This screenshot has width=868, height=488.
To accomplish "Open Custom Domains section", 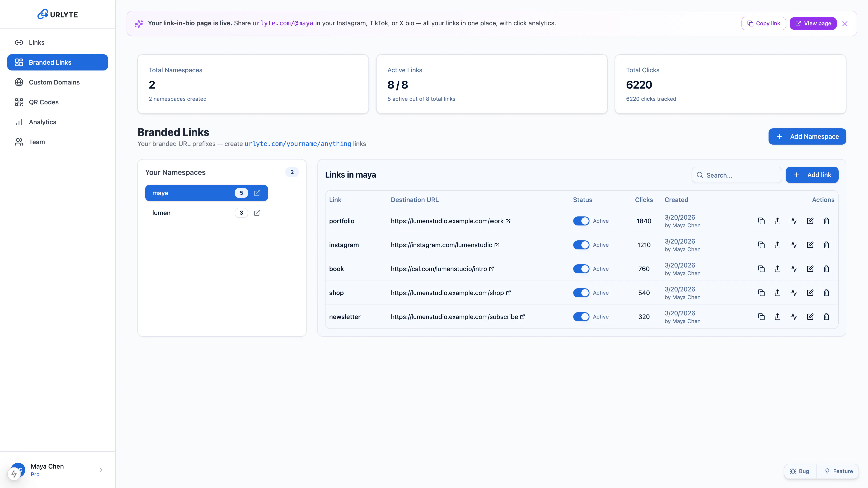I will 58,82.
